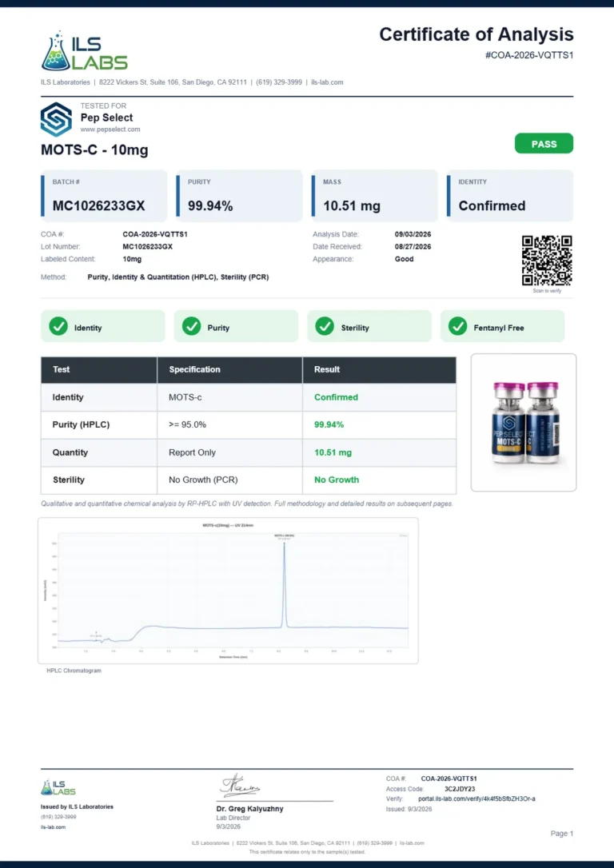
Task: Click the ILS Labs logo in the header
Action: coord(84,51)
